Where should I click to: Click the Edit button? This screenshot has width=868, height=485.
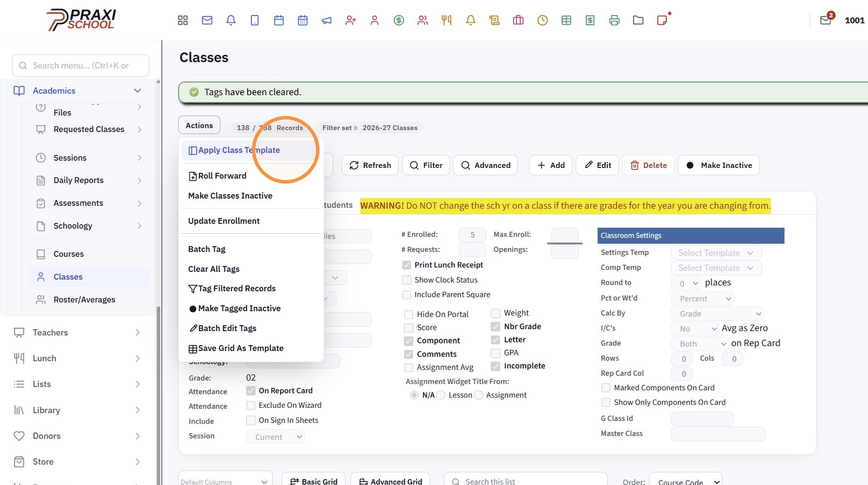tap(598, 165)
